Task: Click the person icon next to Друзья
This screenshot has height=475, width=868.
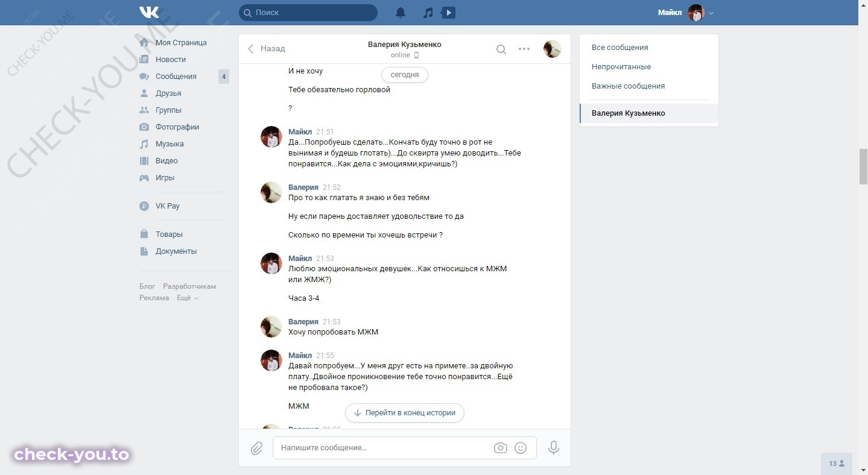Action: (144, 93)
